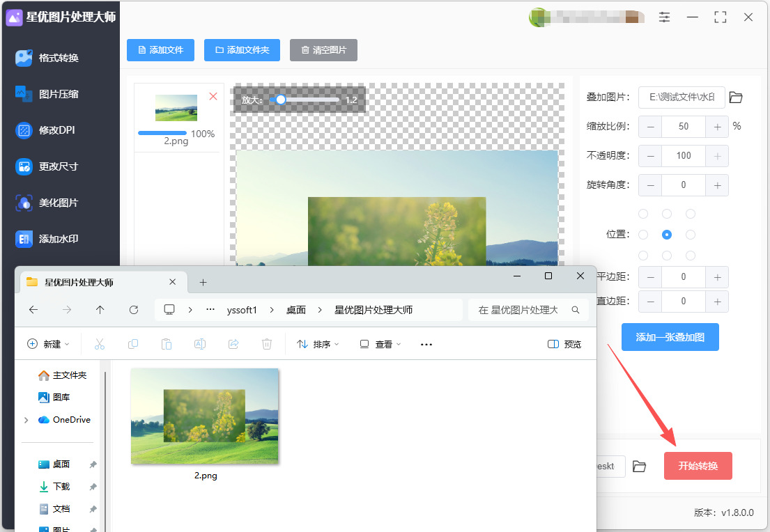Open 下载 in quick access
Viewport: 770px width, 532px height.
click(x=55, y=487)
